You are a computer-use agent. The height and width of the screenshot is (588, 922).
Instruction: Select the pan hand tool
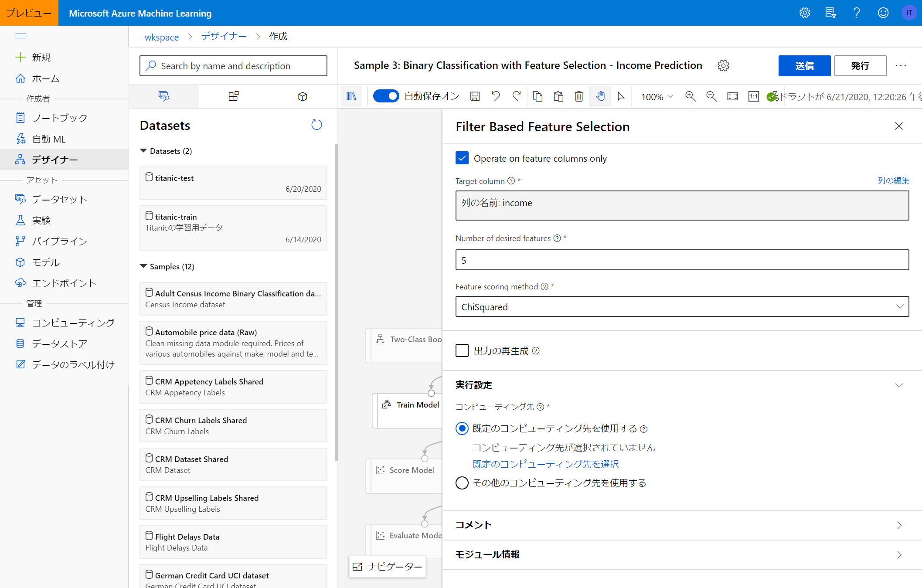[600, 96]
